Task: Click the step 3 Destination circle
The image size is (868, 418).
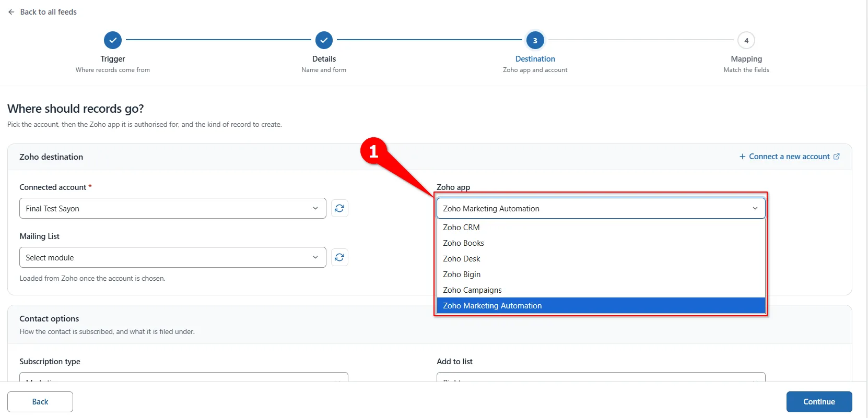Action: [535, 40]
